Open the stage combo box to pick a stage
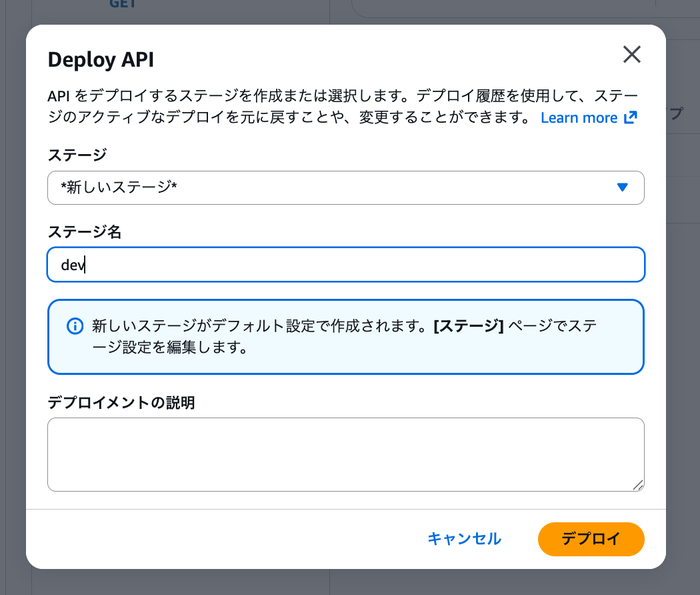The height and width of the screenshot is (595, 700). (x=345, y=187)
